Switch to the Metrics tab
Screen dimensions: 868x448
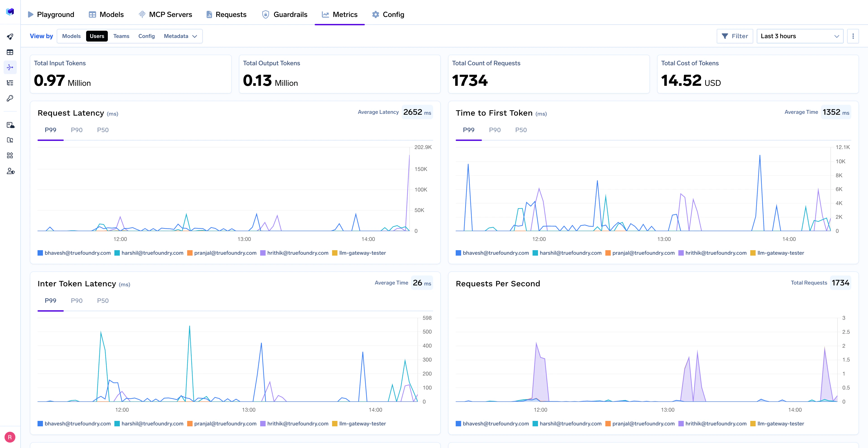[340, 14]
